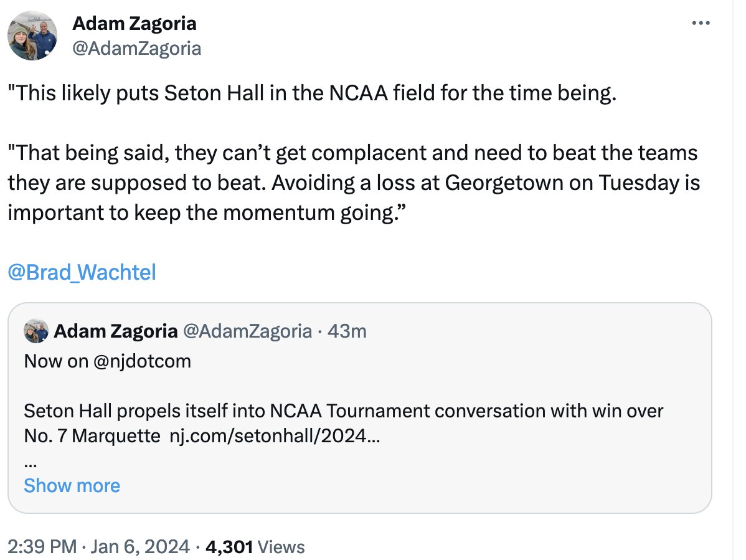Click the @AdamZagoria handle in quoted tweet
The height and width of the screenshot is (560, 746).
[246, 331]
